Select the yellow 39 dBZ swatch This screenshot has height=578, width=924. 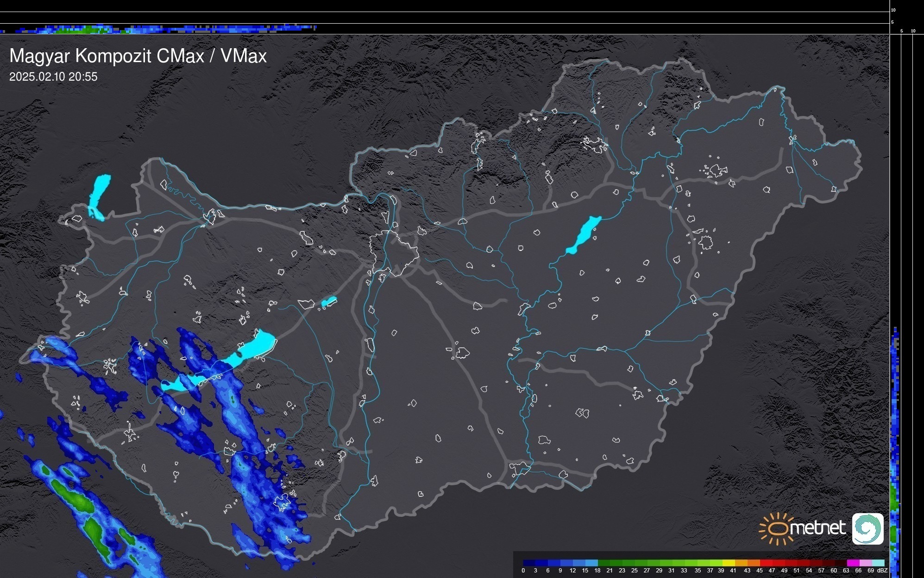729,563
